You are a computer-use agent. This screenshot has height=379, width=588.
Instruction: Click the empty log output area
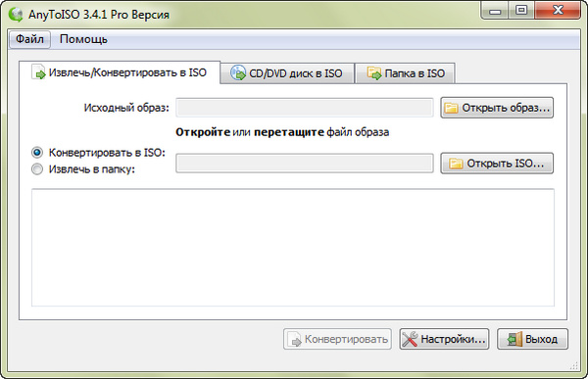coord(293,248)
